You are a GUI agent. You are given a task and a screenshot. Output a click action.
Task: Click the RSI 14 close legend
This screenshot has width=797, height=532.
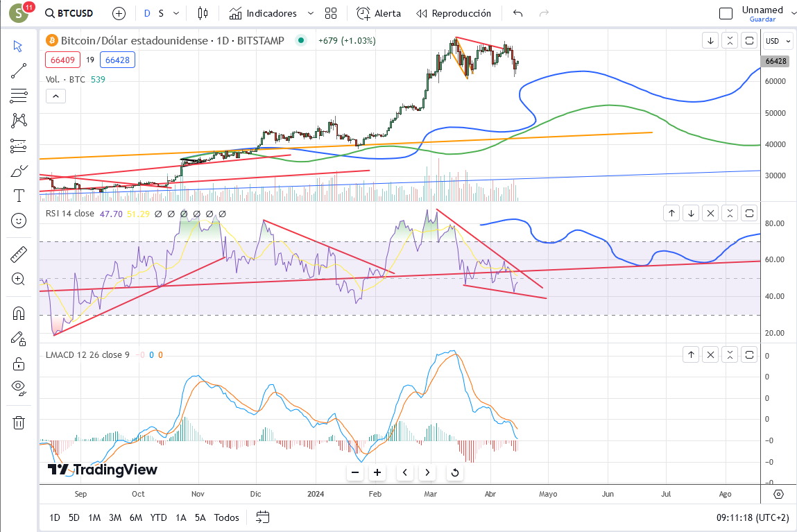click(x=69, y=214)
